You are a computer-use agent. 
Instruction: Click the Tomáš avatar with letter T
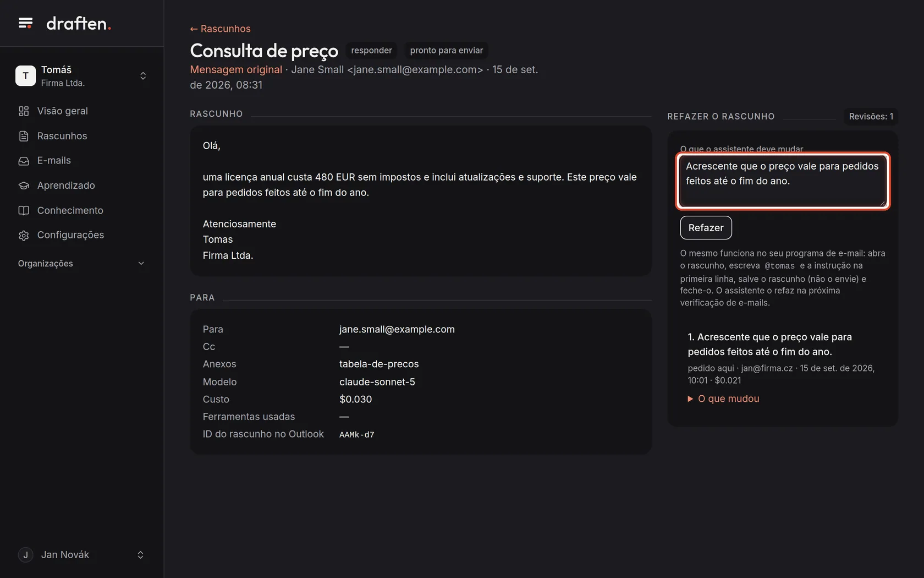point(25,76)
